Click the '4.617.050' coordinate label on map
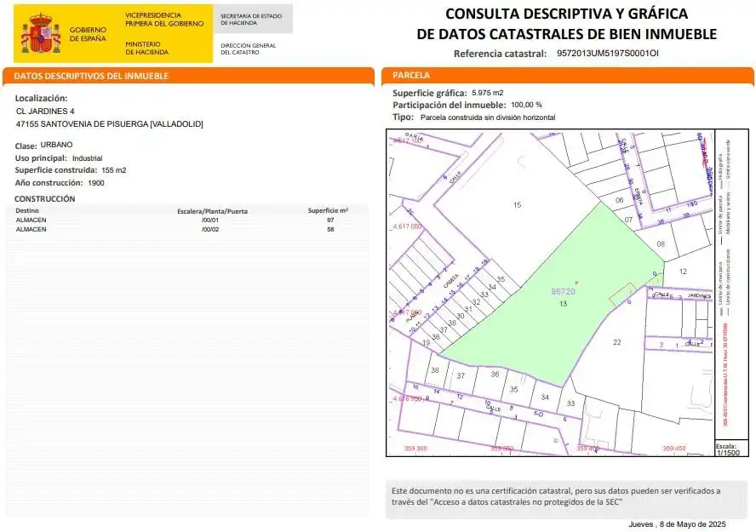The width and height of the screenshot is (756, 532). coord(407,226)
